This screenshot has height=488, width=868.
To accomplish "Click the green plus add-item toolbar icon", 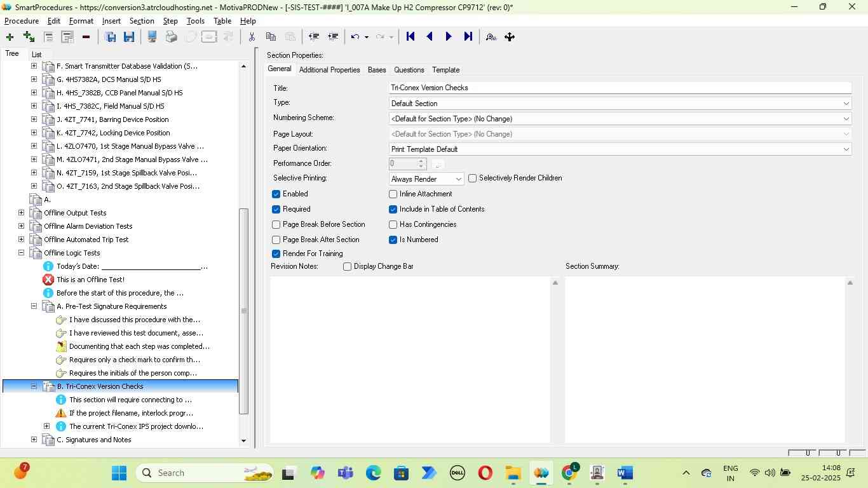I will point(10,37).
